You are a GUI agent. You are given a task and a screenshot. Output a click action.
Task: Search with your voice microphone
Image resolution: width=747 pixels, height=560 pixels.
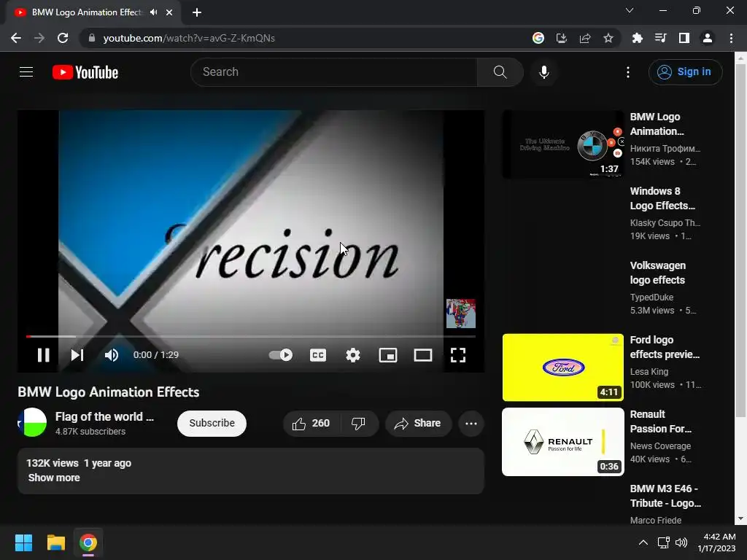pos(544,72)
